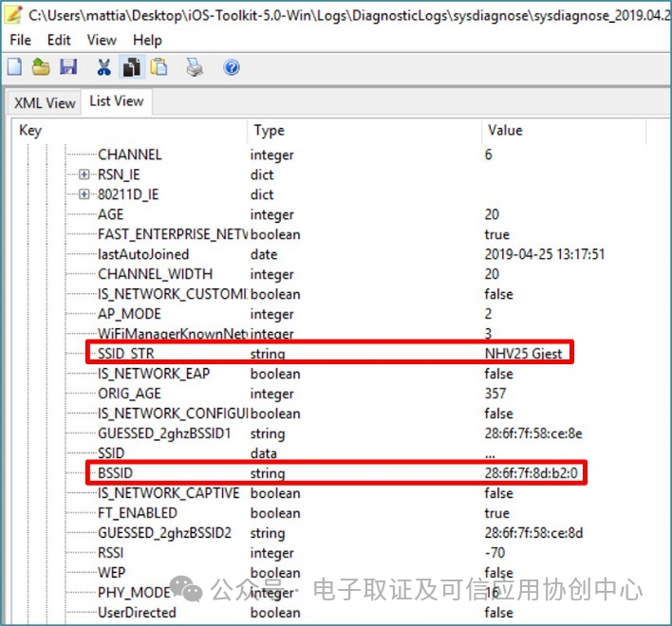Click the CHANNEL value 6

pyautogui.click(x=489, y=155)
